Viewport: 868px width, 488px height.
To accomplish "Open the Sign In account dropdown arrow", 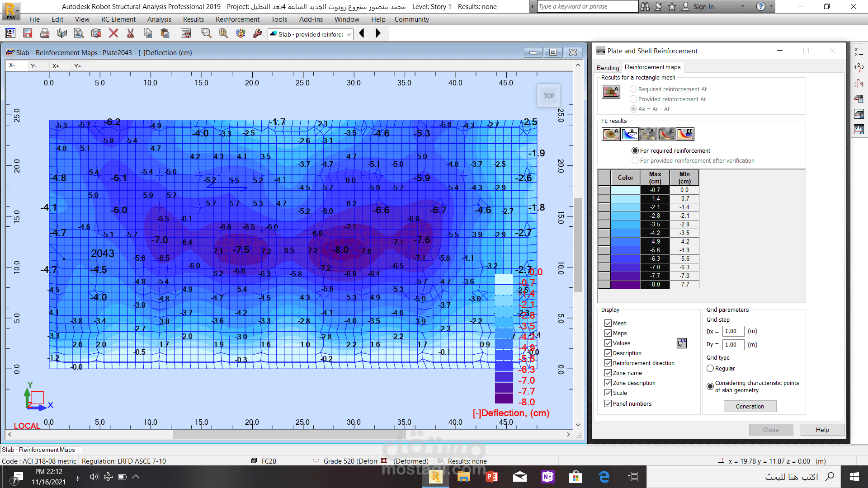I will coord(742,7).
